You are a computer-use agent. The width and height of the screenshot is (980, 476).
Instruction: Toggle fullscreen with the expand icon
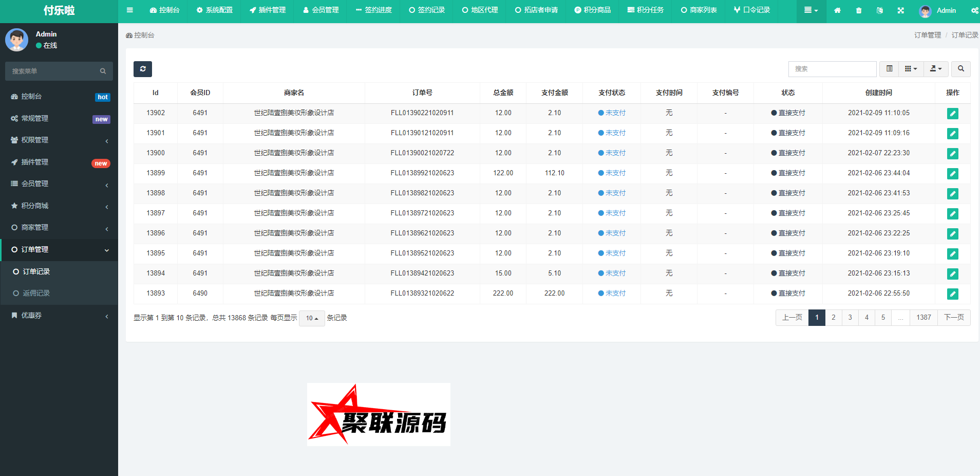[901, 10]
